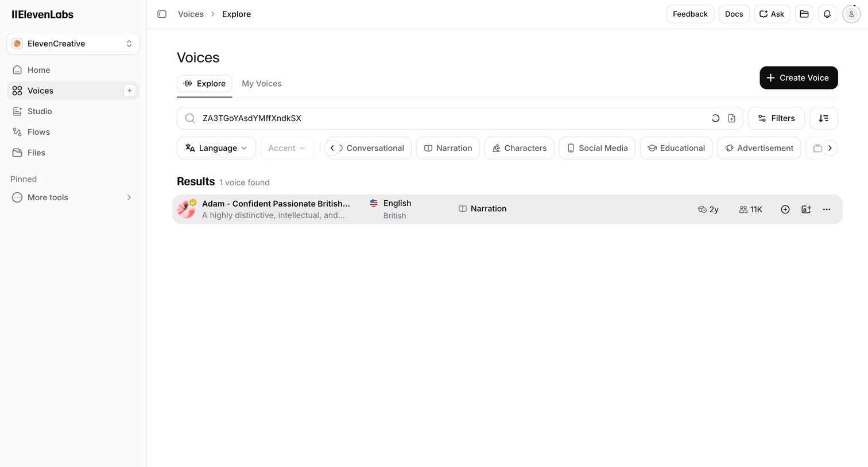Screen dimensions: 868x467
Task: Open the Filters button
Action: pyautogui.click(x=776, y=118)
